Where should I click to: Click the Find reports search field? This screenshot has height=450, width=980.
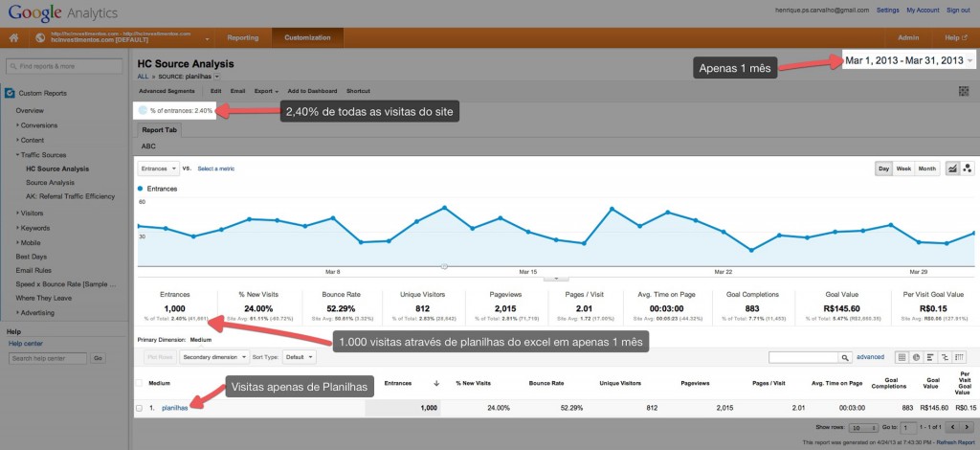pos(64,66)
